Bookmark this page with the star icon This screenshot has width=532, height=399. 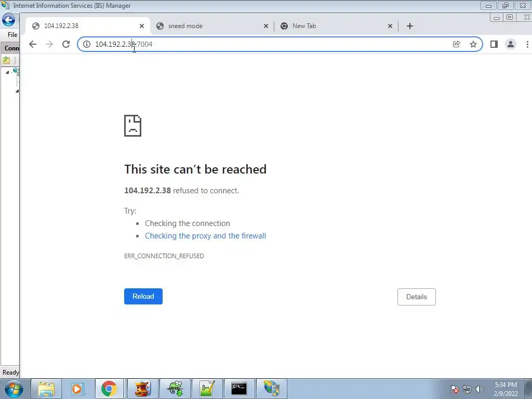click(473, 44)
